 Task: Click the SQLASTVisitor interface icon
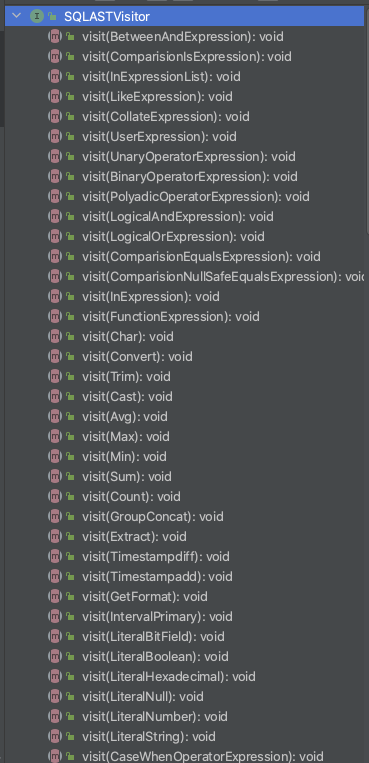pos(37,17)
